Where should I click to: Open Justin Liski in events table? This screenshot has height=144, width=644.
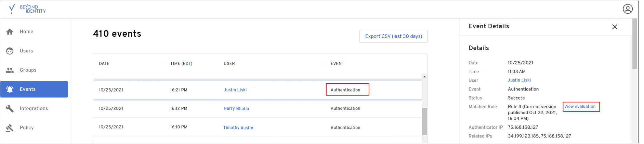[x=235, y=90]
